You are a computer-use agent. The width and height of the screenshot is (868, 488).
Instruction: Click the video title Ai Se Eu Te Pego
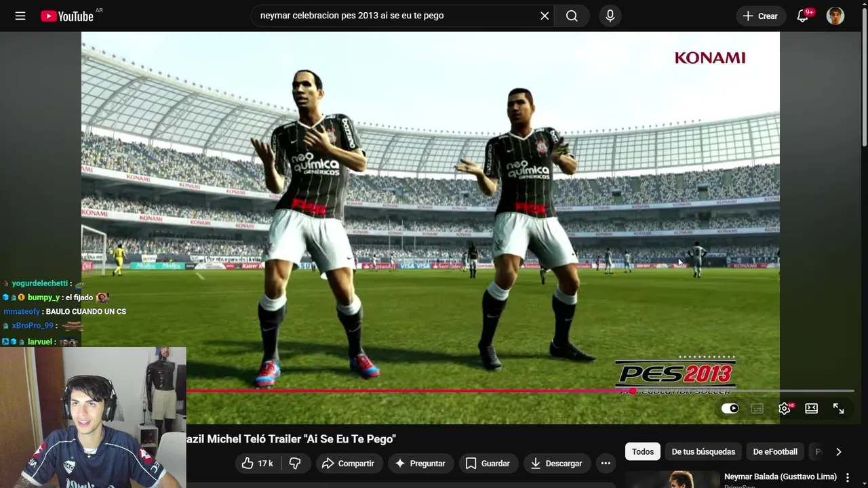(x=292, y=439)
